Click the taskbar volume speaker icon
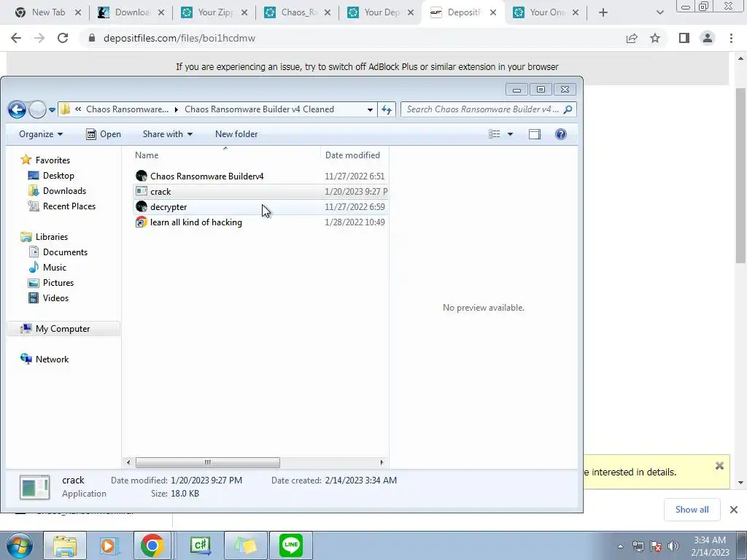Viewport: 747px width, 560px height. pyautogui.click(x=673, y=546)
